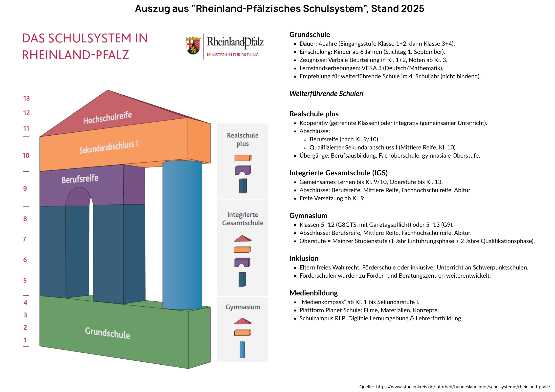
Task: Click the dark blue pillar icon under Realschule plus
Action: (243, 186)
